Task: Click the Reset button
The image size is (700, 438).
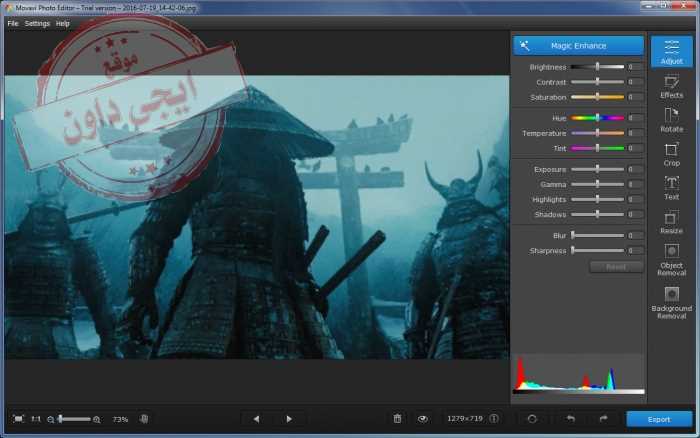Action: click(x=616, y=267)
